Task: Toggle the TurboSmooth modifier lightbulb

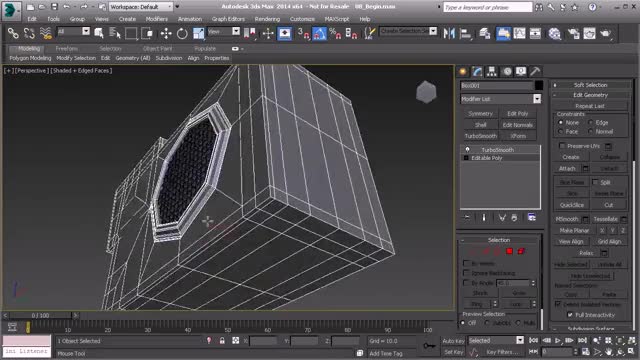Action: 467,149
